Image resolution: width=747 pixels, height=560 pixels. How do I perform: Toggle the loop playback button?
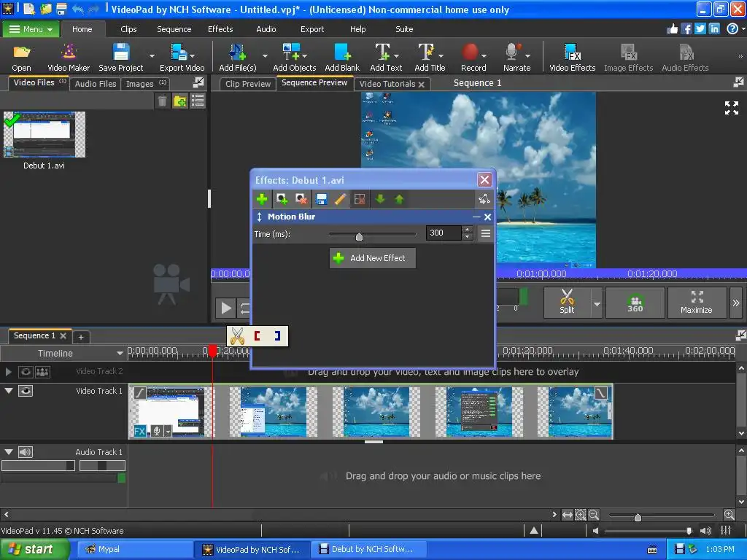click(x=244, y=308)
